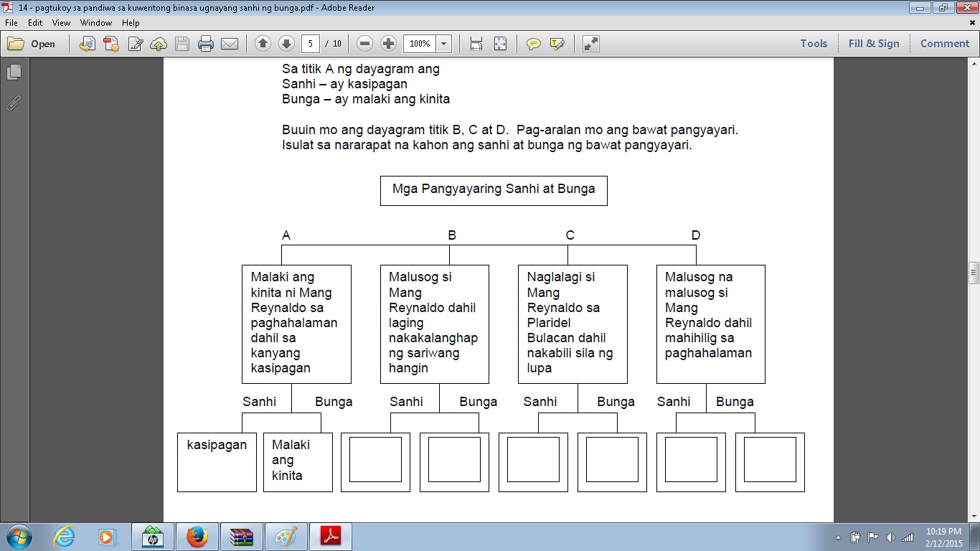Toggle fit one full page view
980x551 pixels.
click(x=500, y=44)
